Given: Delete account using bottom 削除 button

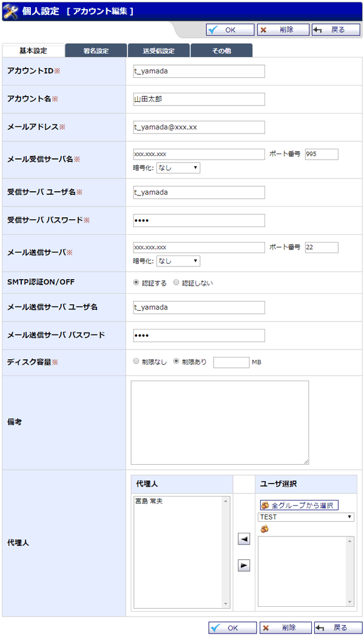Looking at the screenshot, I should 286,627.
